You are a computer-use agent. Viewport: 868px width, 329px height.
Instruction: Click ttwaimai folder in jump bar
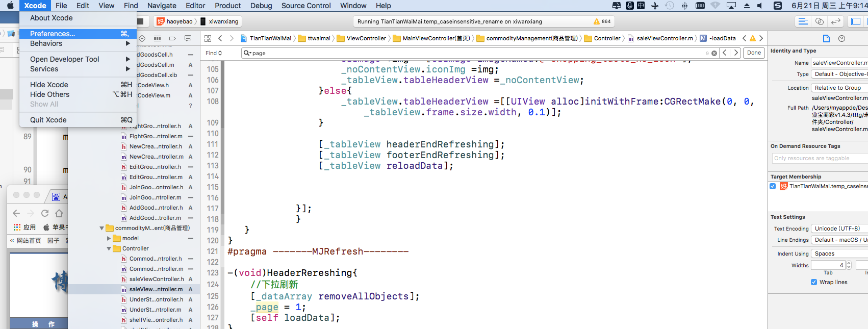click(315, 38)
